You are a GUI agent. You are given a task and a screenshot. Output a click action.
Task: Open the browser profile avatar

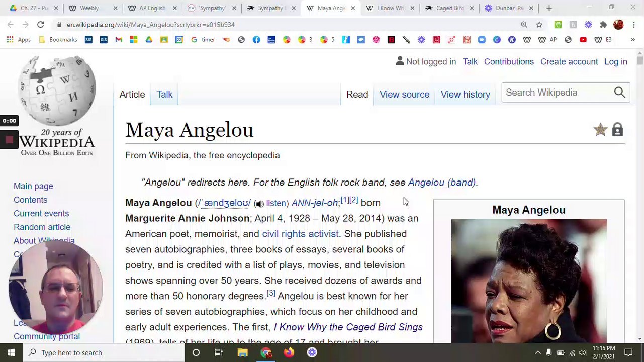tap(618, 25)
